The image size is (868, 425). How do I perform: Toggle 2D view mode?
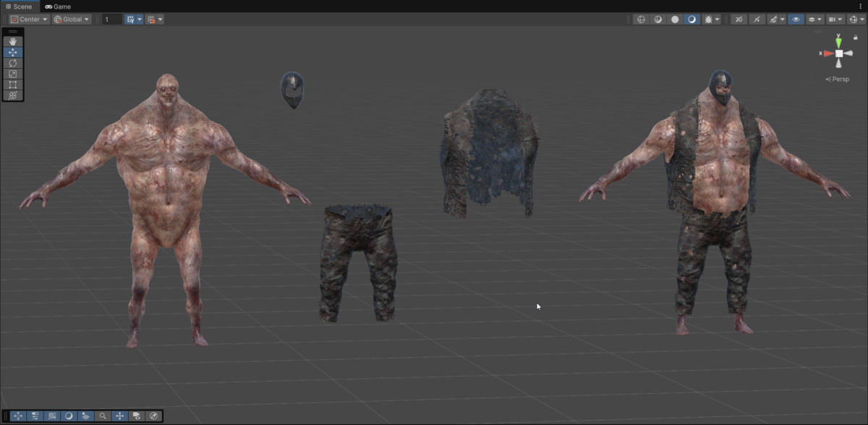point(739,20)
